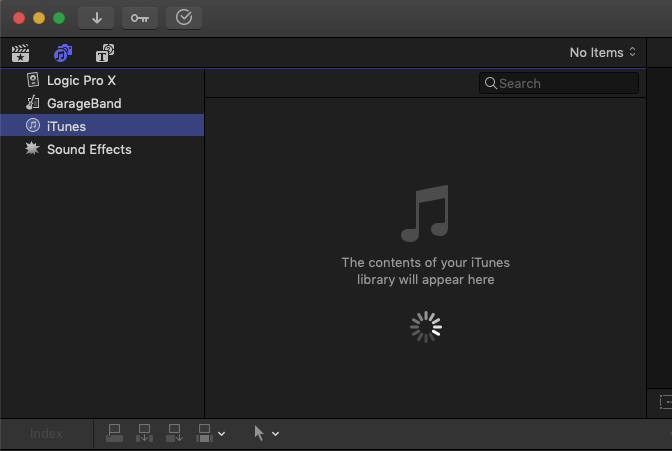The height and width of the screenshot is (451, 672).
Task: Click the close window red button
Action: pyautogui.click(x=19, y=18)
